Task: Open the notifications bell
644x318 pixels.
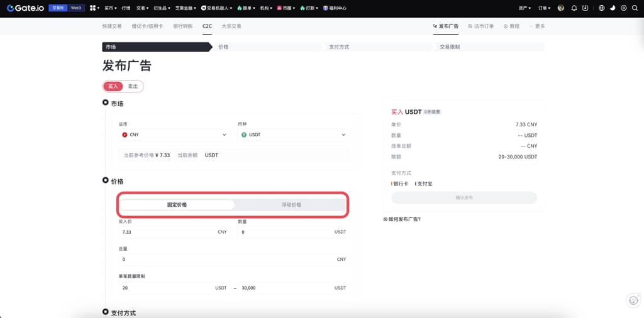Action: (x=574, y=8)
